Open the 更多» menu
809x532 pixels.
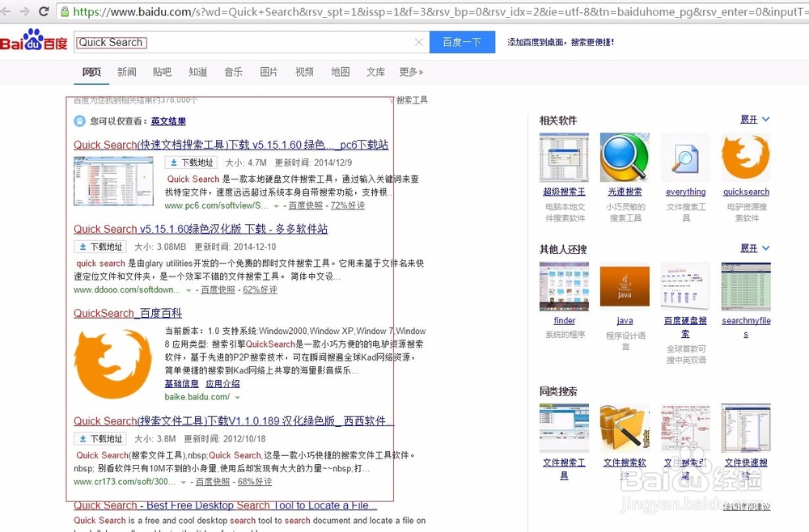click(411, 72)
